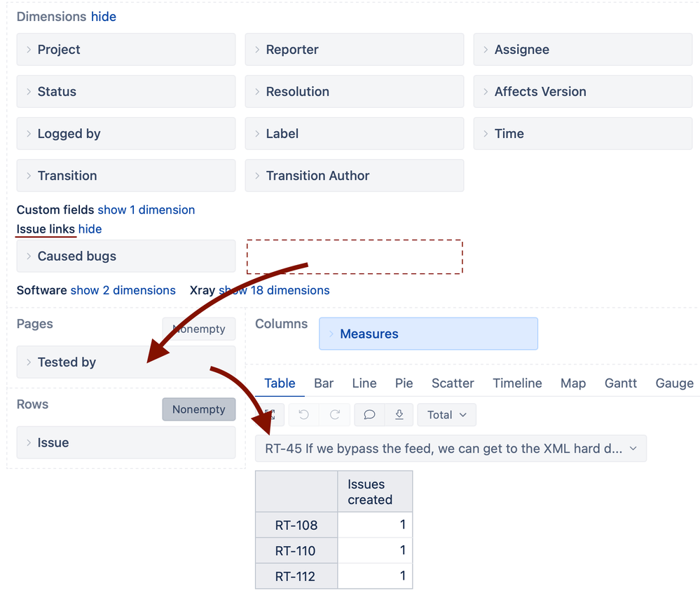Toggle Rows Nonempty button
Viewport: 700px width, 607px height.
tap(199, 409)
